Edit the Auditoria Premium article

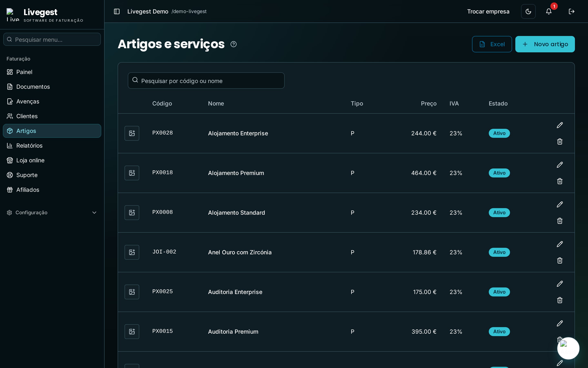click(x=560, y=323)
